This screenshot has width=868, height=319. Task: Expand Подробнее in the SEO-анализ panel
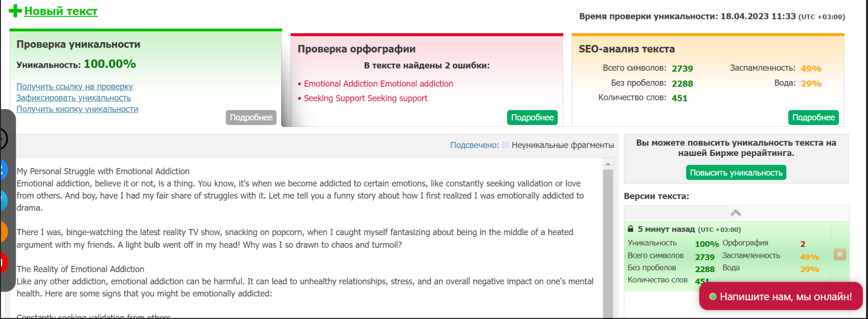(x=813, y=117)
